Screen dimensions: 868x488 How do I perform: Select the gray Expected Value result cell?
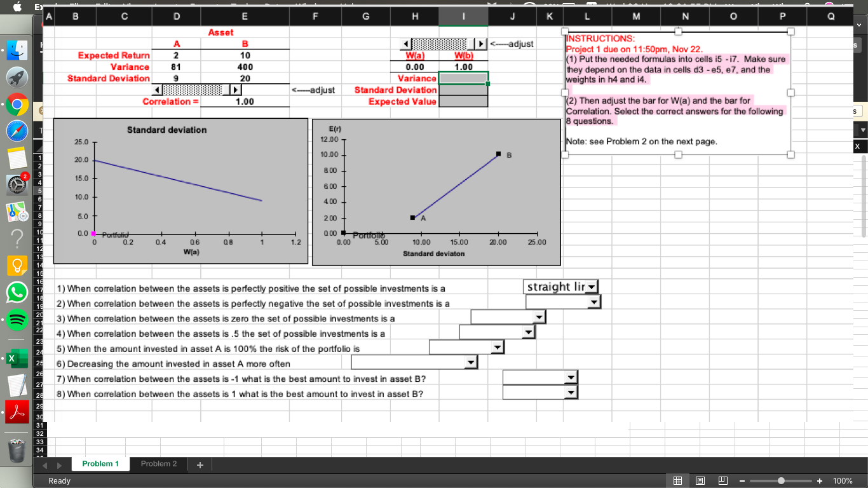(463, 102)
